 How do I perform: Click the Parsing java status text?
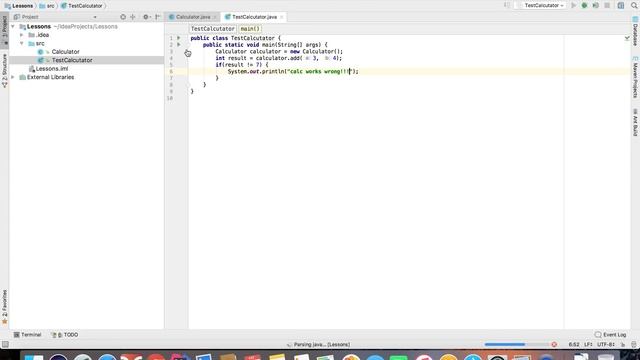point(322,344)
